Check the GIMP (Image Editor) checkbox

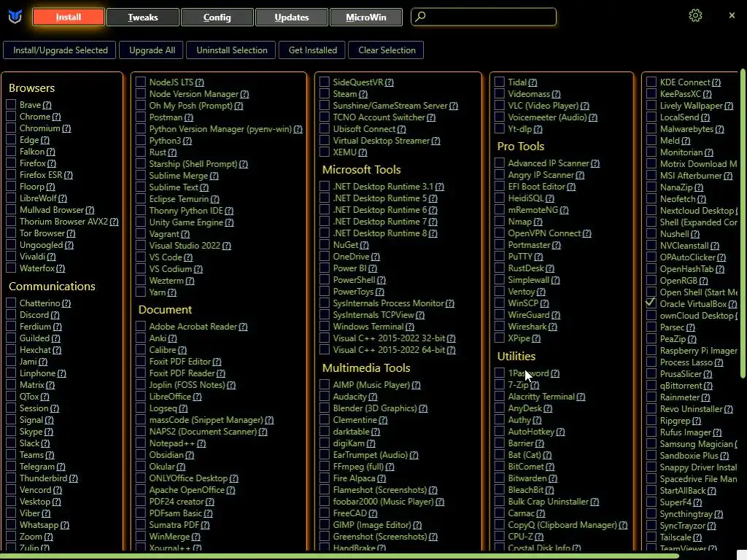pos(325,525)
